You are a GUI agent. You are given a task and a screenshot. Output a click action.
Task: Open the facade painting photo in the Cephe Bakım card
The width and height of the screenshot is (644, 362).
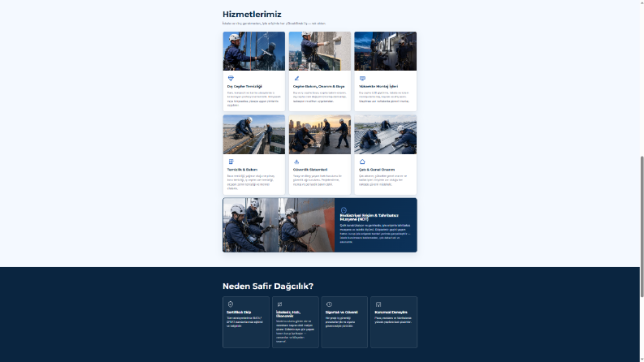(x=319, y=51)
